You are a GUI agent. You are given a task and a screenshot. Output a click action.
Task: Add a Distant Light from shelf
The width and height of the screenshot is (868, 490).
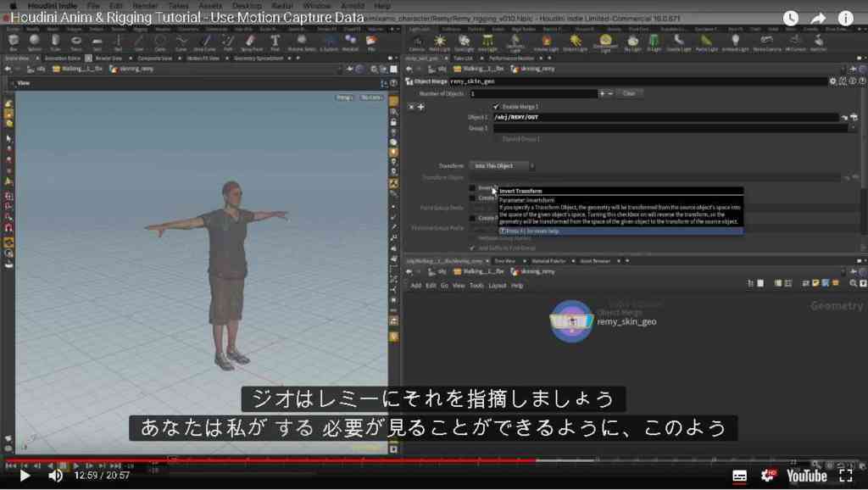(576, 42)
